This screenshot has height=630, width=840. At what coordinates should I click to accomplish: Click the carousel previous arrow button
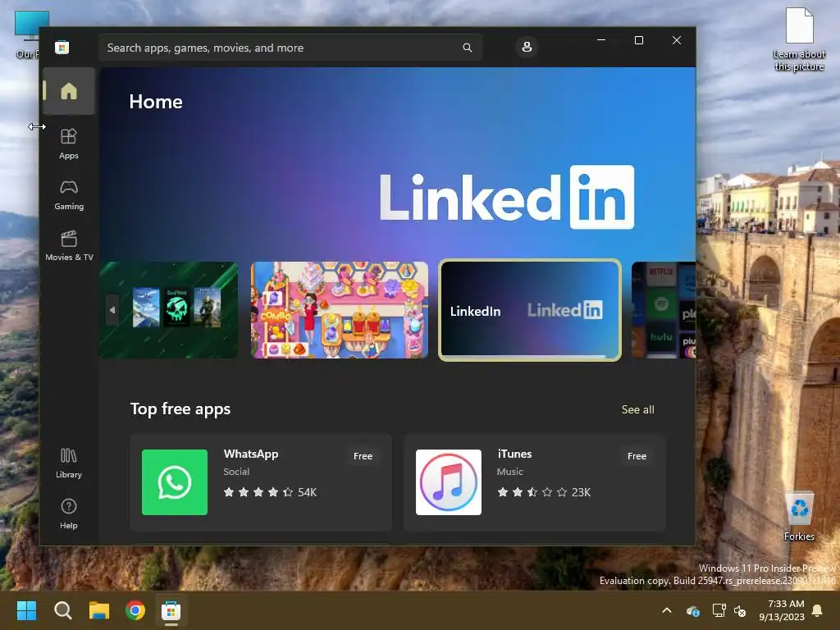(112, 309)
